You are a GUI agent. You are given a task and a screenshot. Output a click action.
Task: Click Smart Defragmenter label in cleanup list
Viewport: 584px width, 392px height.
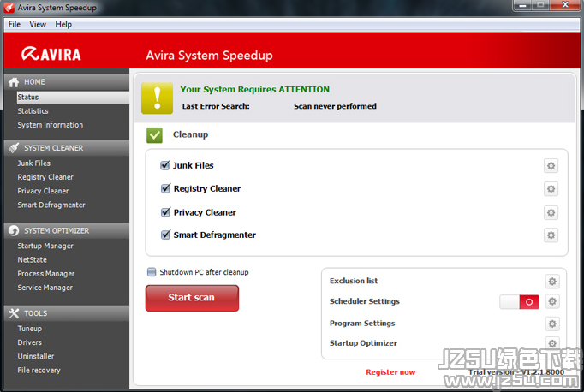[x=215, y=235]
